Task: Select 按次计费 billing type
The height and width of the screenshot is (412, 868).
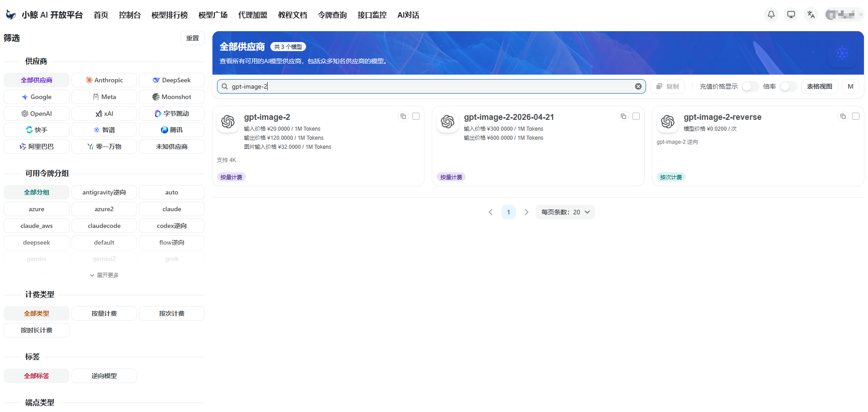Action: click(x=172, y=313)
